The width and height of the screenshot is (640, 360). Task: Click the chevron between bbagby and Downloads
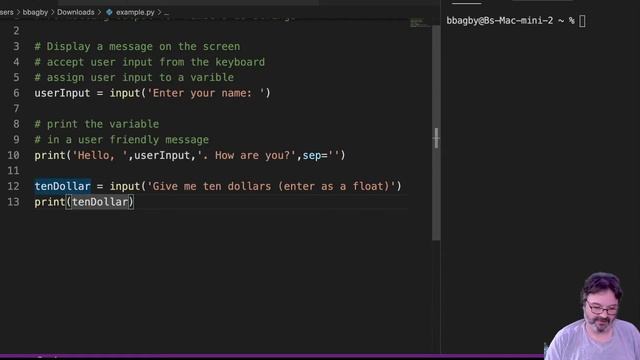[x=52, y=12]
